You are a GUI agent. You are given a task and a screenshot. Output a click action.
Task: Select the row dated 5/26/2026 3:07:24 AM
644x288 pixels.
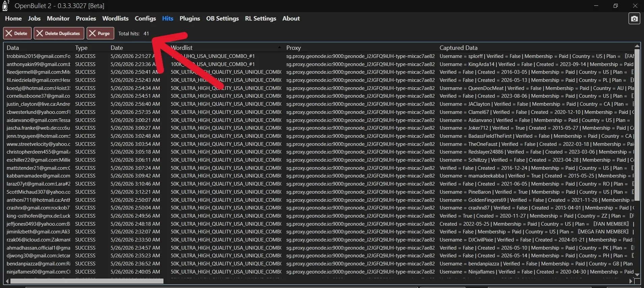(319, 168)
